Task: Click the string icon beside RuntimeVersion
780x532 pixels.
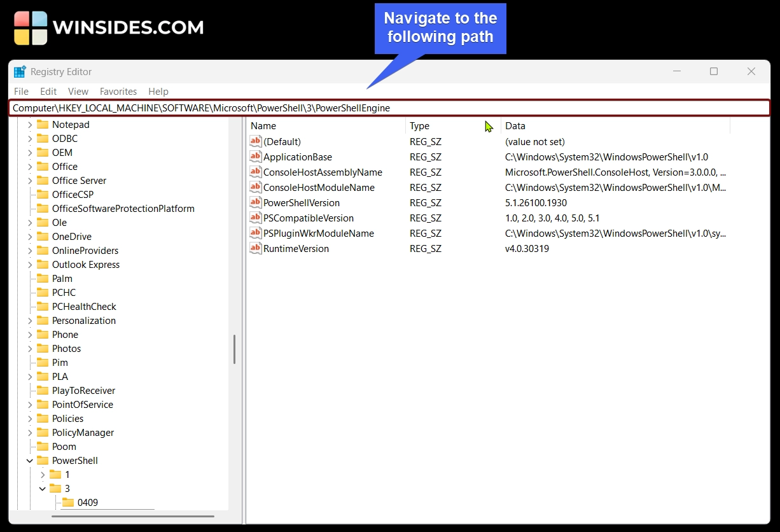Action: coord(256,248)
